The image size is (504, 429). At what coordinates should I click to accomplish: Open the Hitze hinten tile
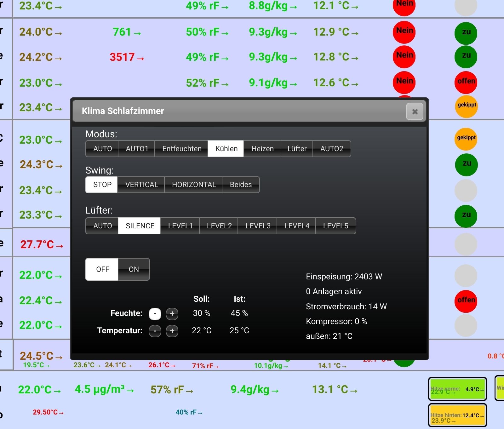[x=457, y=415]
